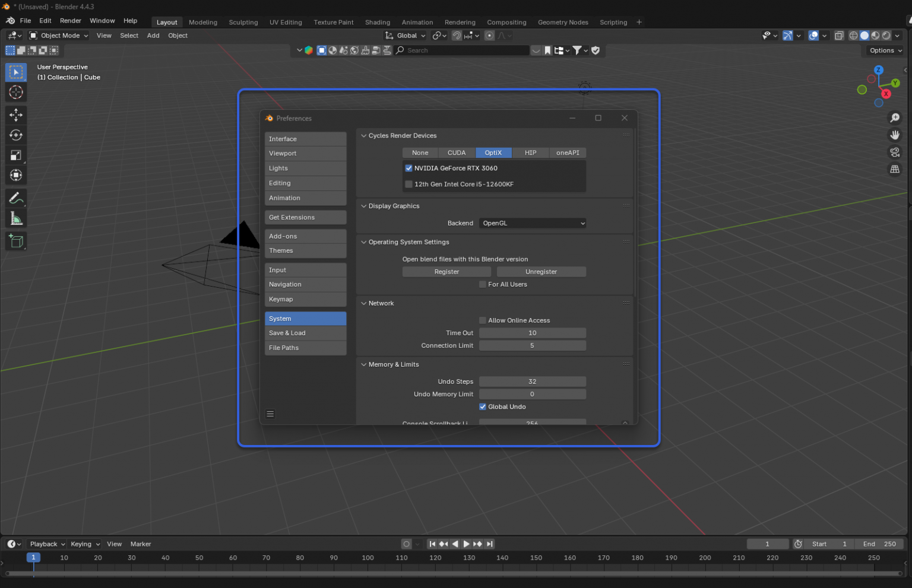Disable Global Undo
The image size is (912, 588).
tap(483, 406)
